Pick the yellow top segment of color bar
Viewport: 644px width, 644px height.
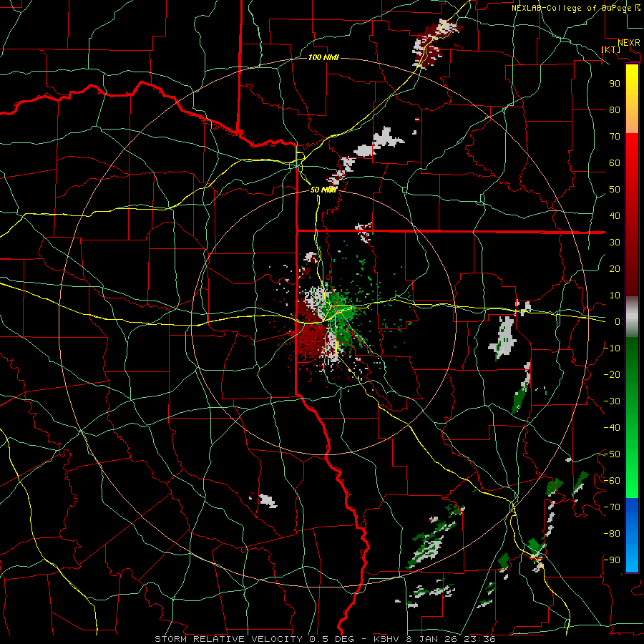coord(632,99)
